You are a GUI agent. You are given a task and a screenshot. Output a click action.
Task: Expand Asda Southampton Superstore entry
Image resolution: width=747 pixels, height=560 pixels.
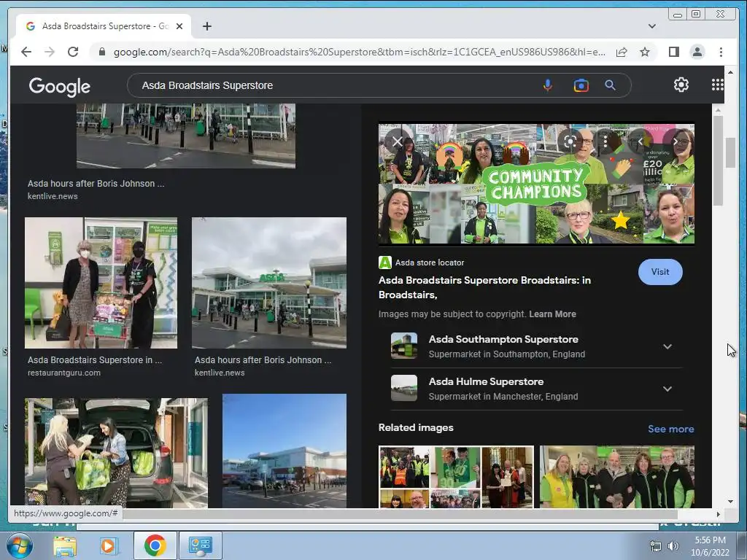tap(667, 346)
